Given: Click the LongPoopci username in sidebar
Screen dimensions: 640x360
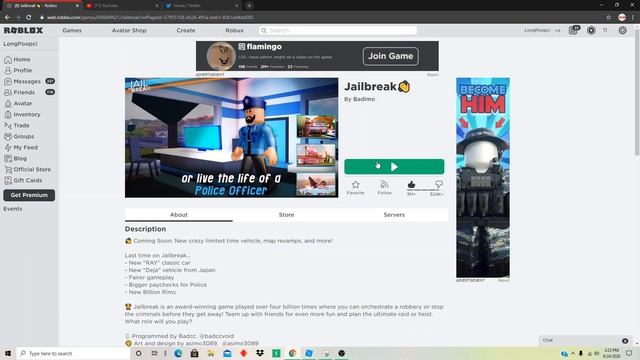Looking at the screenshot, I should coord(20,44).
